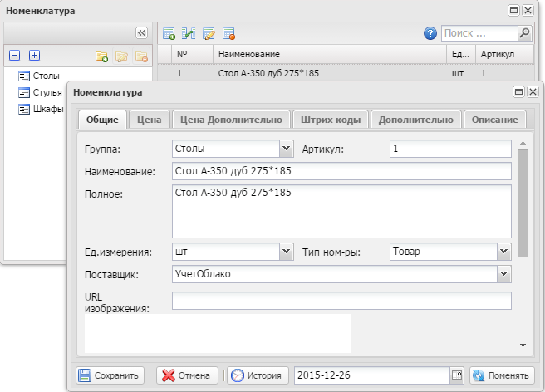The width and height of the screenshot is (545, 392).
Task: Focus the Поиск search field
Action: coord(479,33)
